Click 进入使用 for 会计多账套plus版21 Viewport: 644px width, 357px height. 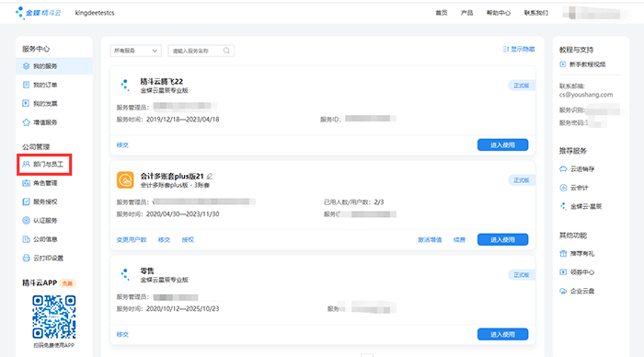(502, 239)
